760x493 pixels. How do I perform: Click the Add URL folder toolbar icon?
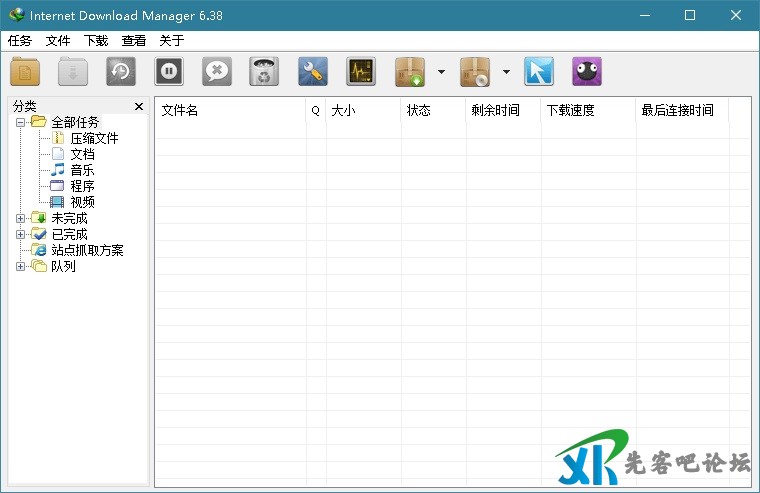pyautogui.click(x=25, y=72)
